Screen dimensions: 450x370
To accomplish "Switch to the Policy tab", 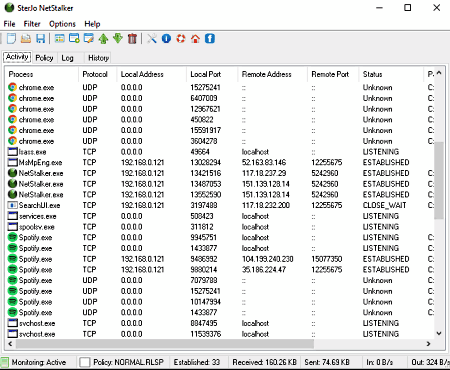I will [x=44, y=58].
